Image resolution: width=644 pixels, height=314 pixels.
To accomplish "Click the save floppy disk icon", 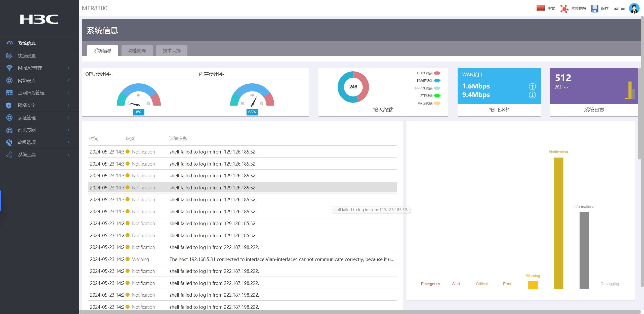I will point(594,9).
